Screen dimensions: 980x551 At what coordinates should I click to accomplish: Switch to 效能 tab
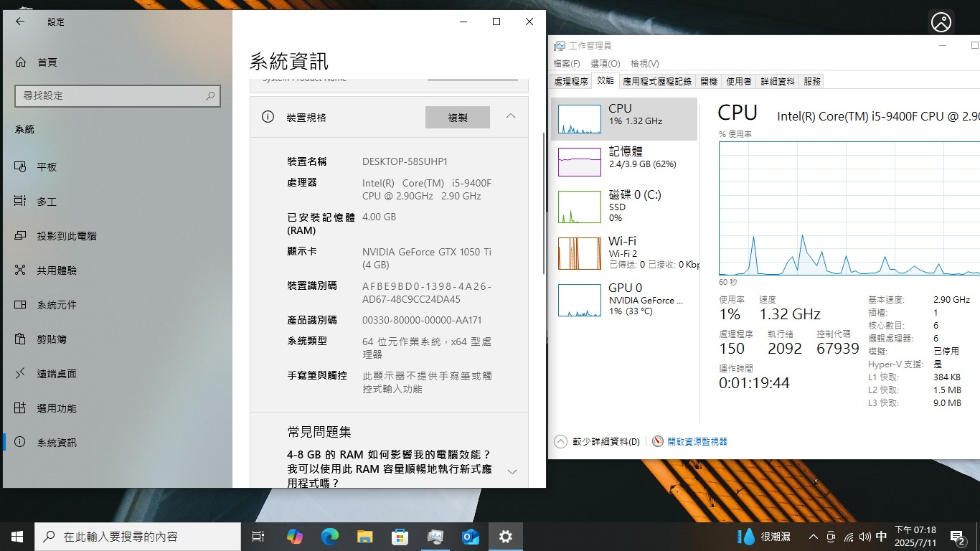pyautogui.click(x=606, y=81)
